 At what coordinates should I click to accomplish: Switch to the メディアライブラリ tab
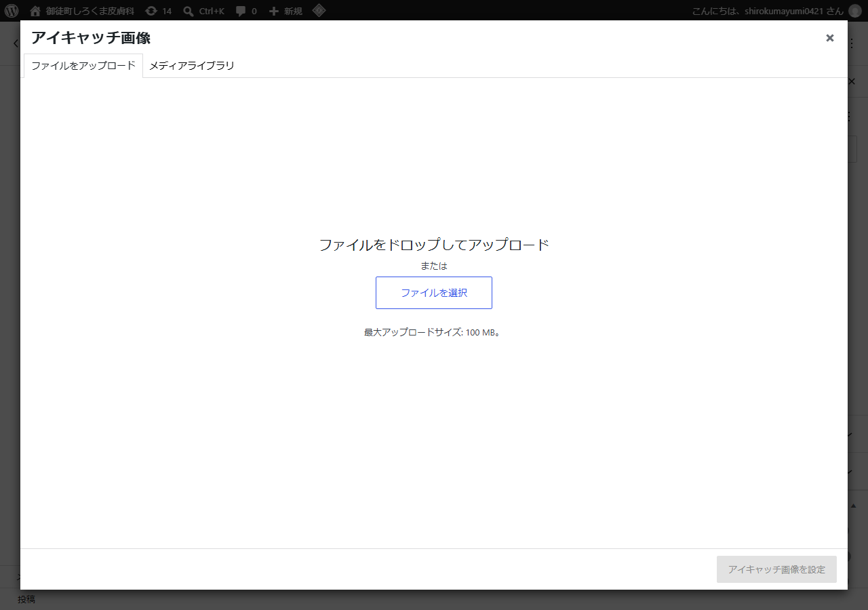pyautogui.click(x=192, y=66)
